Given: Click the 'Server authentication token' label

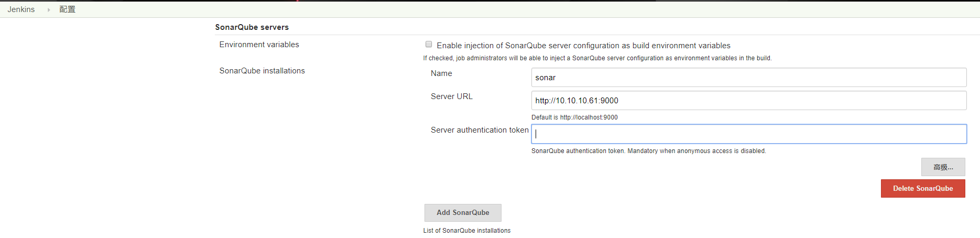Looking at the screenshot, I should tap(480, 130).
